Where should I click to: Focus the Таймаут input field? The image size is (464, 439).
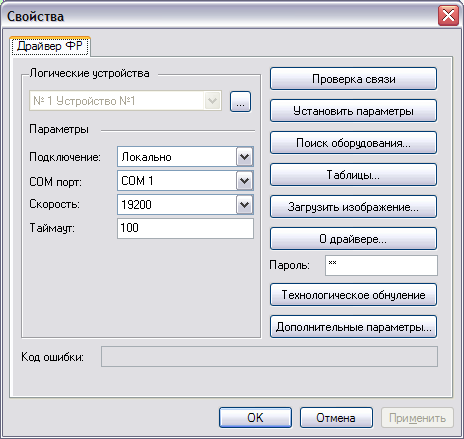coord(185,228)
